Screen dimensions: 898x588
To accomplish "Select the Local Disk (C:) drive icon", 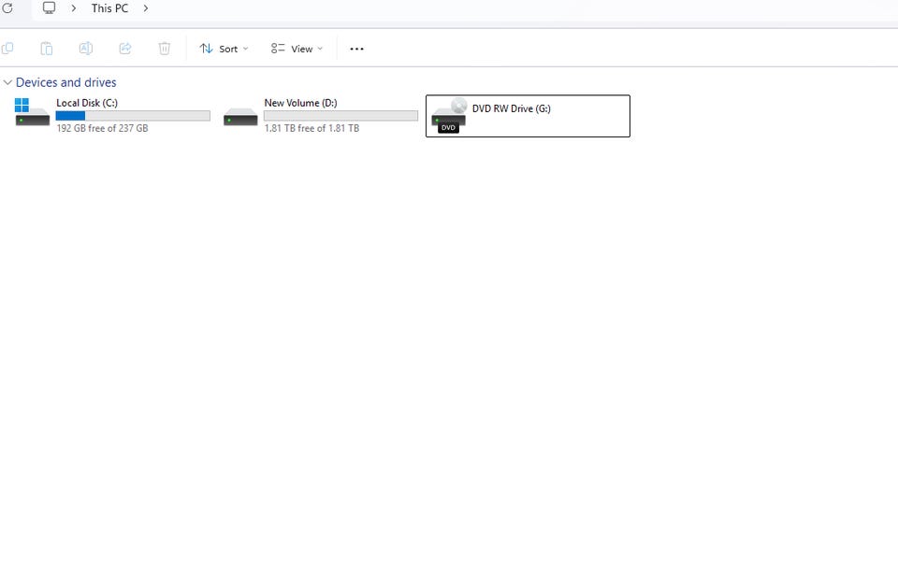I will point(32,111).
